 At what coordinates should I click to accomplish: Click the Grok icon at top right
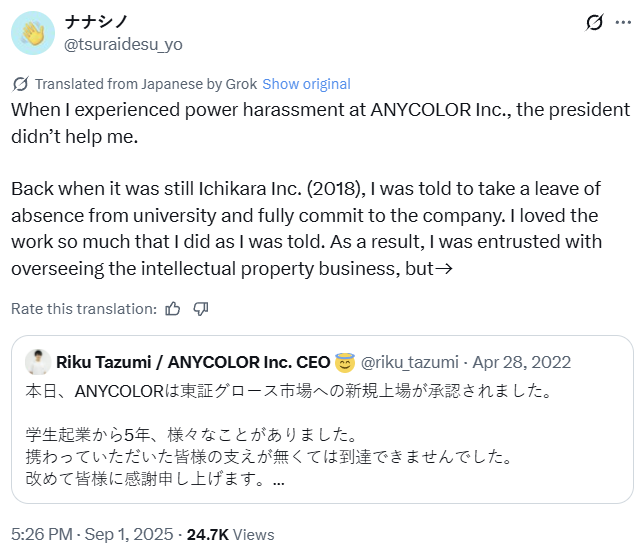(x=593, y=23)
